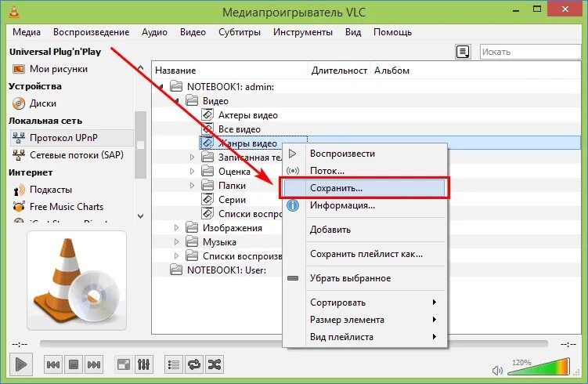
Task: Choose Сохранить... in context menu
Action: (365, 188)
